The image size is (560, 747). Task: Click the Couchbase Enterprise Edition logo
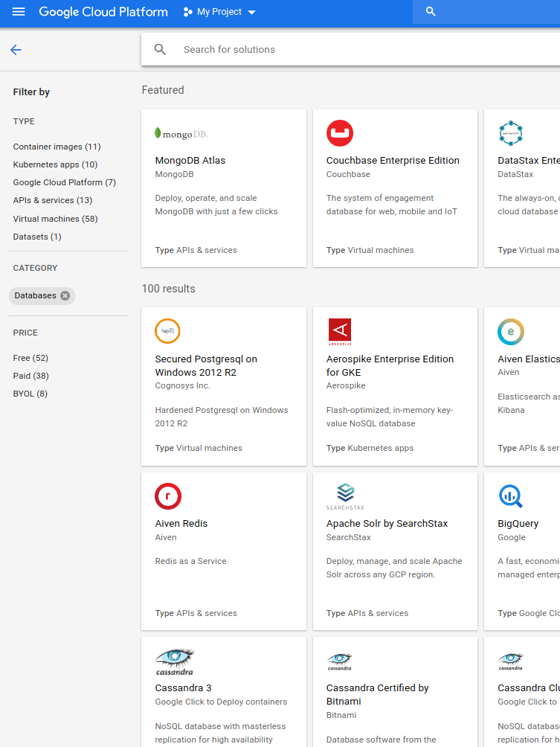click(339, 133)
